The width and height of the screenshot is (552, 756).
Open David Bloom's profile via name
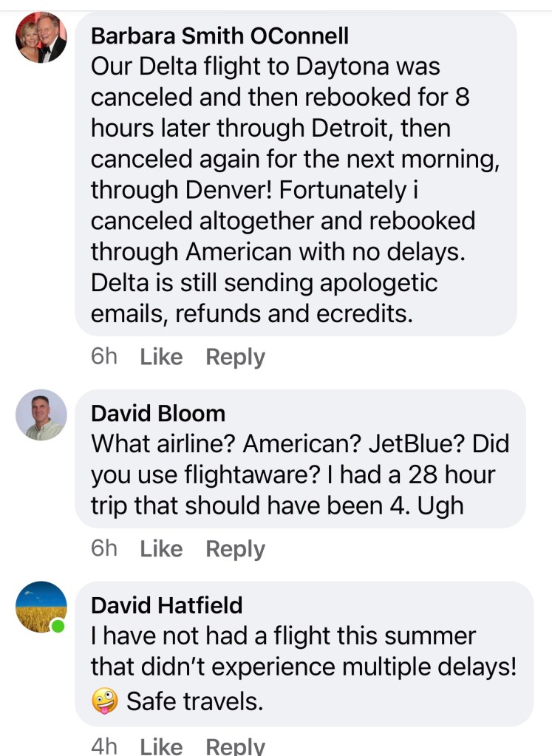point(157,413)
